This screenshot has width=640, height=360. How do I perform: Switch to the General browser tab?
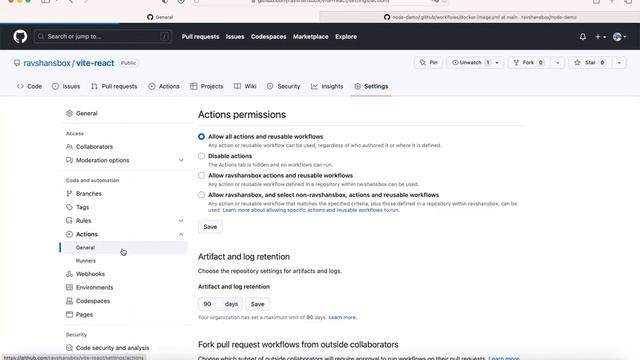pos(160,17)
